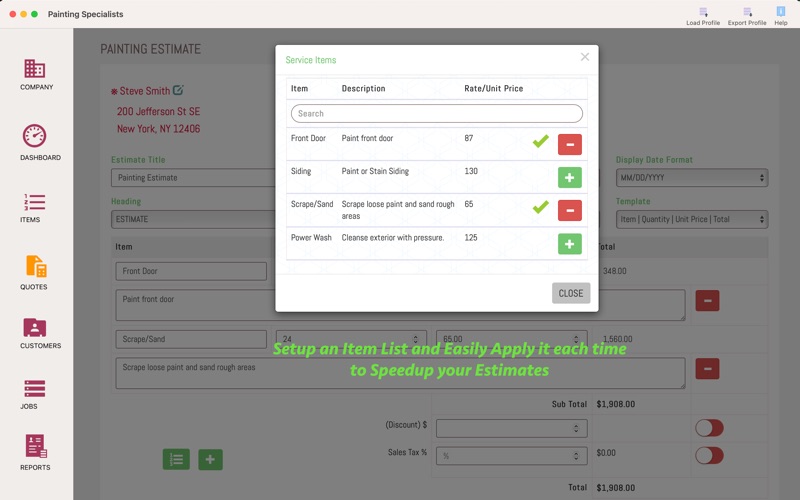Click Sub Total value $1,908.00

click(616, 404)
